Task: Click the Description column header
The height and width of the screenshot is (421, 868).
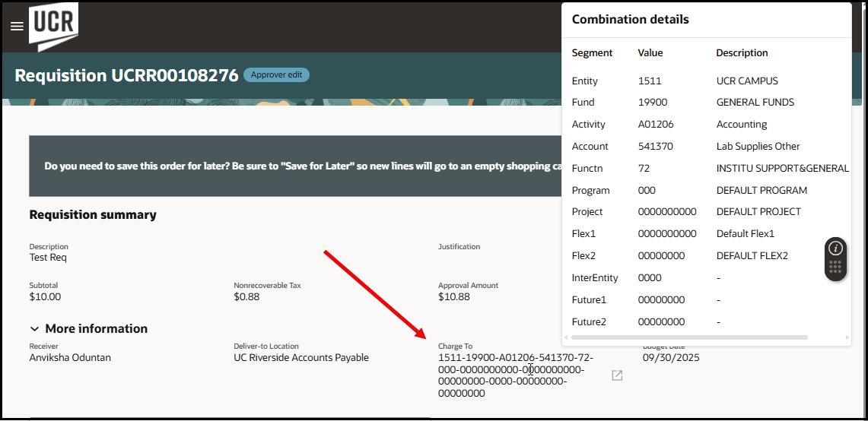Action: [742, 53]
